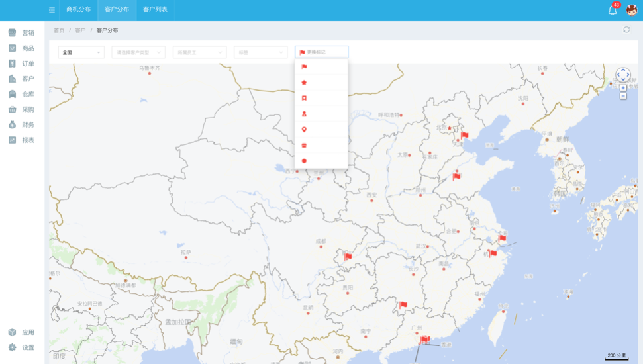The image size is (643, 364).
Task: Choose the star marker in the dropdown list
Action: click(304, 83)
